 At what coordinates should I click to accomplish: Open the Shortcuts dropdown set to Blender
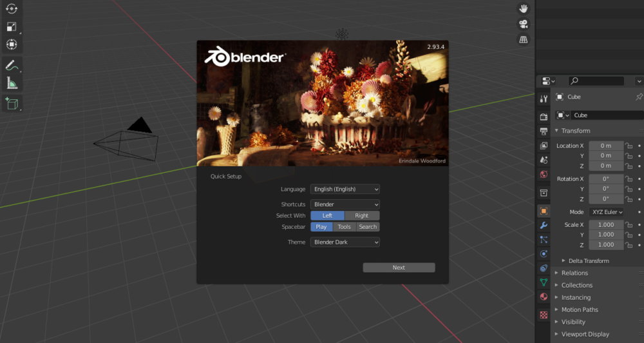click(x=345, y=204)
